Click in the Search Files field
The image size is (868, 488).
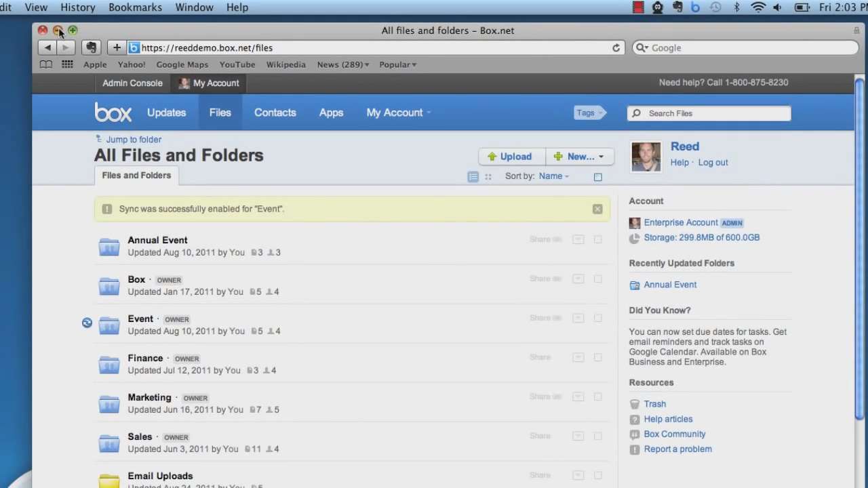[x=709, y=113]
